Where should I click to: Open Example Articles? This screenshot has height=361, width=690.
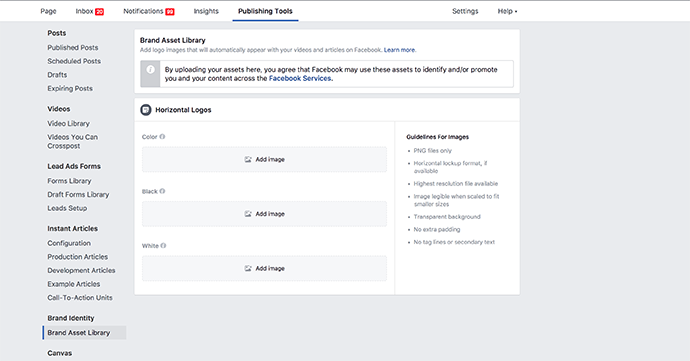(74, 284)
